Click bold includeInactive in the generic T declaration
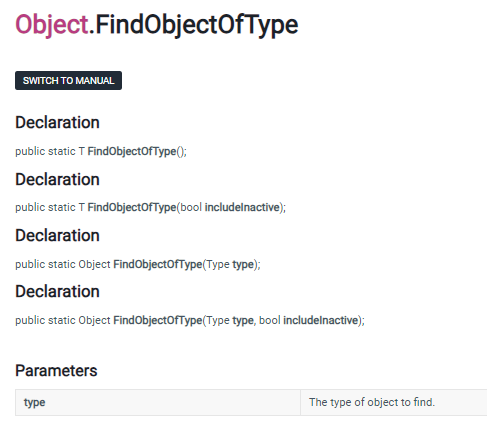The width and height of the screenshot is (487, 426). pyautogui.click(x=242, y=207)
